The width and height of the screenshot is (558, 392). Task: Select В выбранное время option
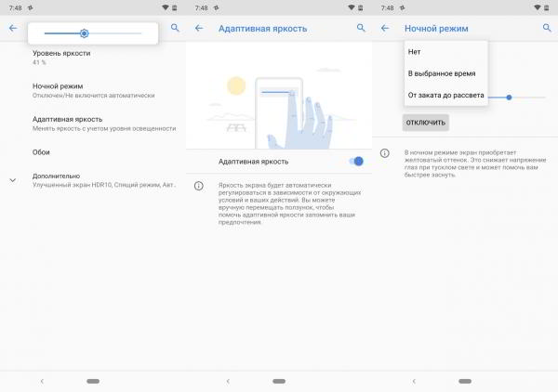point(445,73)
